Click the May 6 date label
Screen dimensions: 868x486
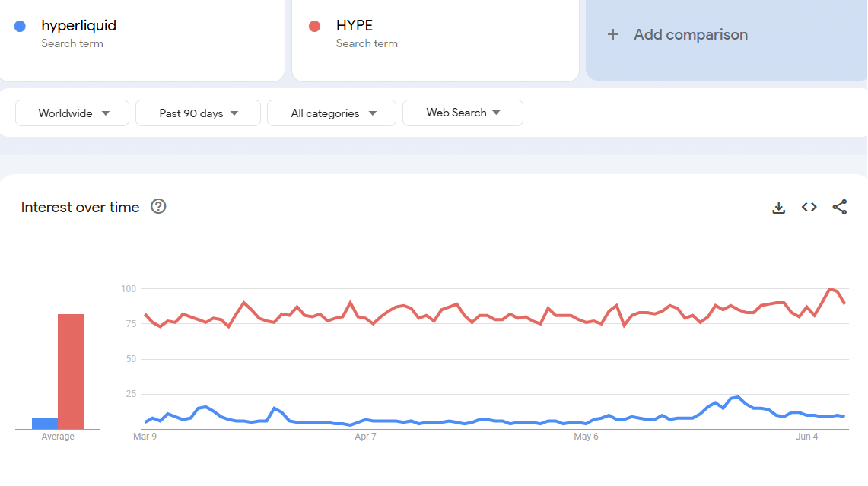click(x=586, y=437)
